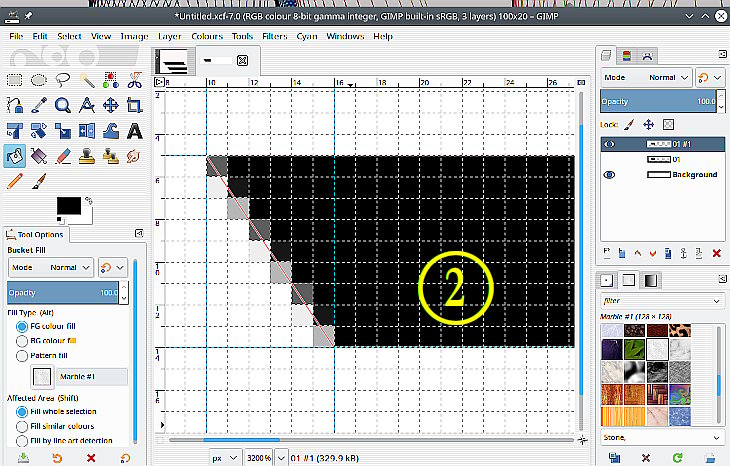
Task: Choose BG colour fill option
Action: [21, 341]
